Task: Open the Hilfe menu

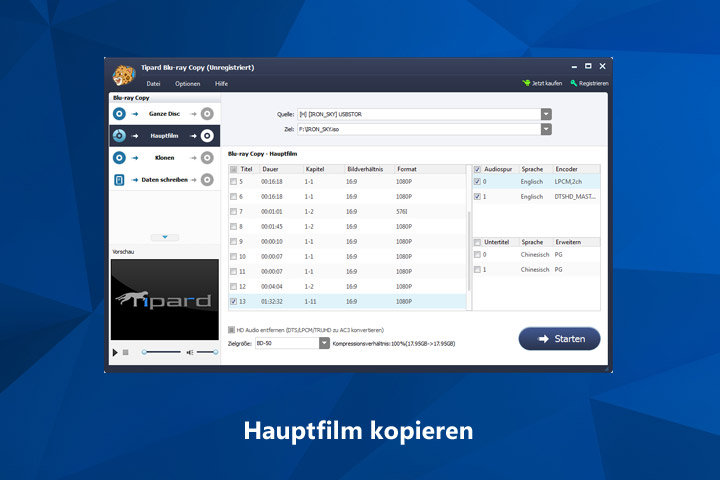Action: [221, 84]
